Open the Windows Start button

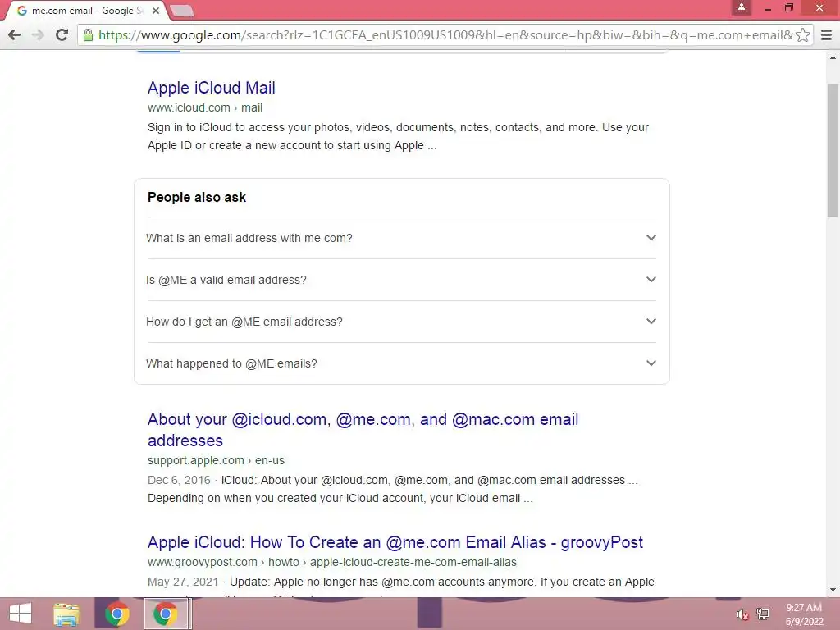[x=21, y=614]
